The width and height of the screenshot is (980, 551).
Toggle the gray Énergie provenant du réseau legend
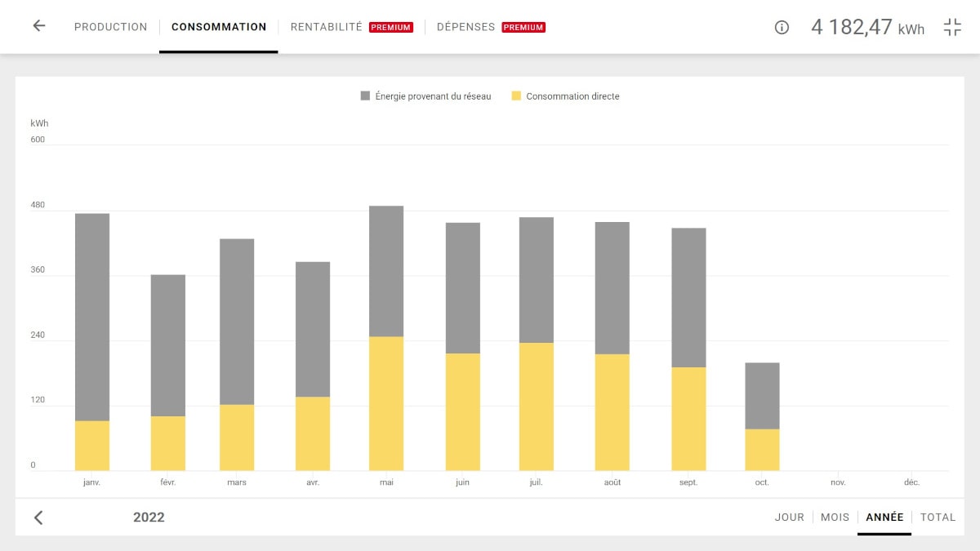click(x=425, y=96)
